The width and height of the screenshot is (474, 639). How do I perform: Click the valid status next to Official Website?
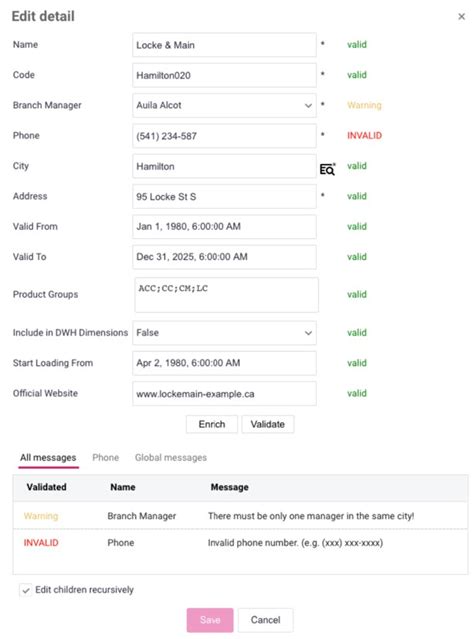pyautogui.click(x=357, y=394)
